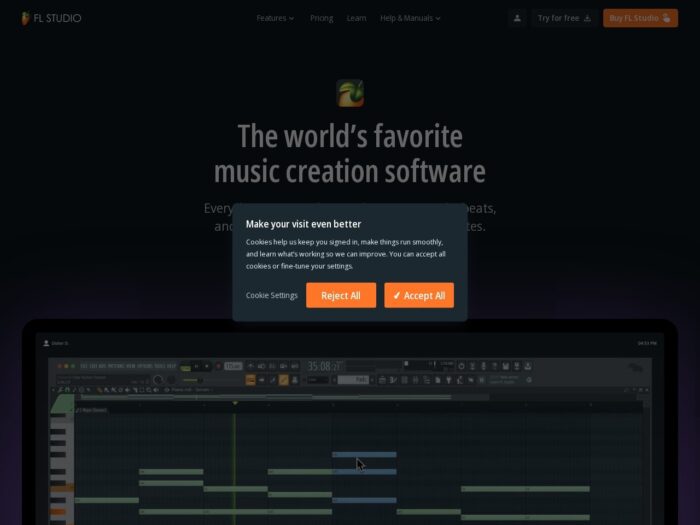Go to the Learn page
700x525 pixels.
click(x=356, y=18)
